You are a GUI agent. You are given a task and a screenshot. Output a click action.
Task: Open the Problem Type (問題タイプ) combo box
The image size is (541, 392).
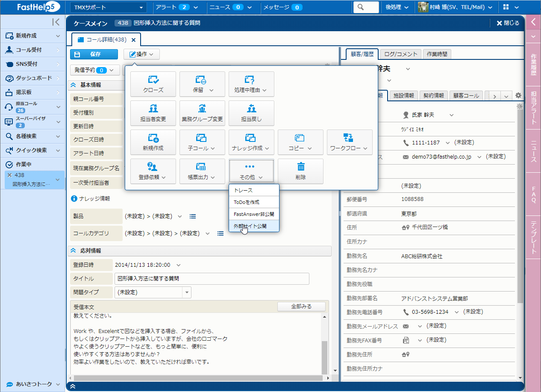tap(187, 292)
